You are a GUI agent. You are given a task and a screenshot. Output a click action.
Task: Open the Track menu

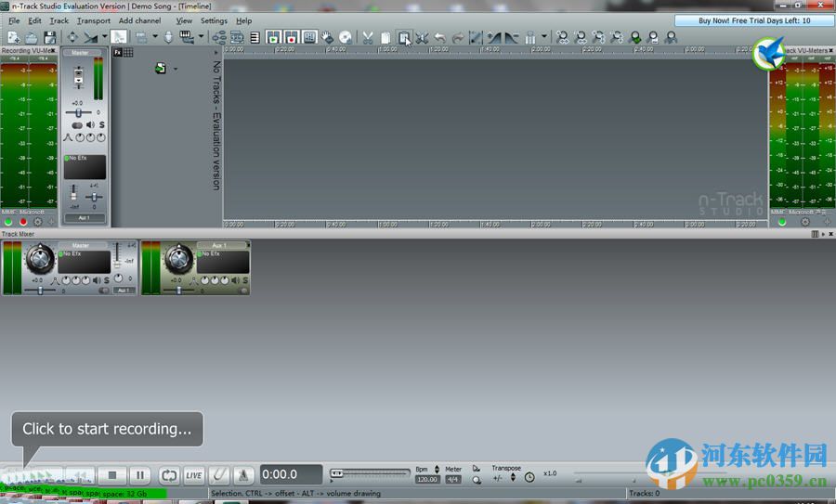(x=59, y=20)
